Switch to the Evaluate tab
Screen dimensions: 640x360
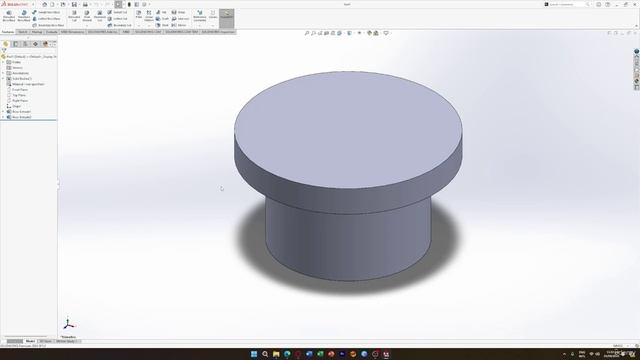(x=51, y=32)
